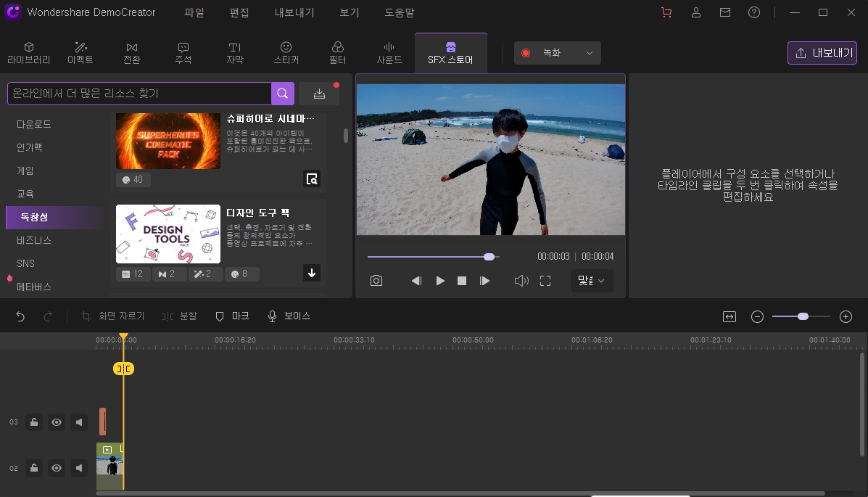
Task: Select the 독창성 category
Action: 55,217
